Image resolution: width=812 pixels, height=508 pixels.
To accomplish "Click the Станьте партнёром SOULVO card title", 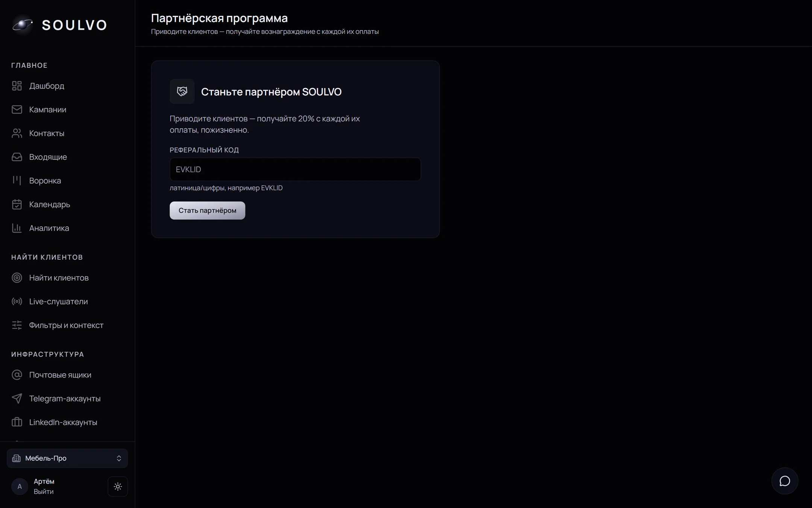I will [x=271, y=92].
